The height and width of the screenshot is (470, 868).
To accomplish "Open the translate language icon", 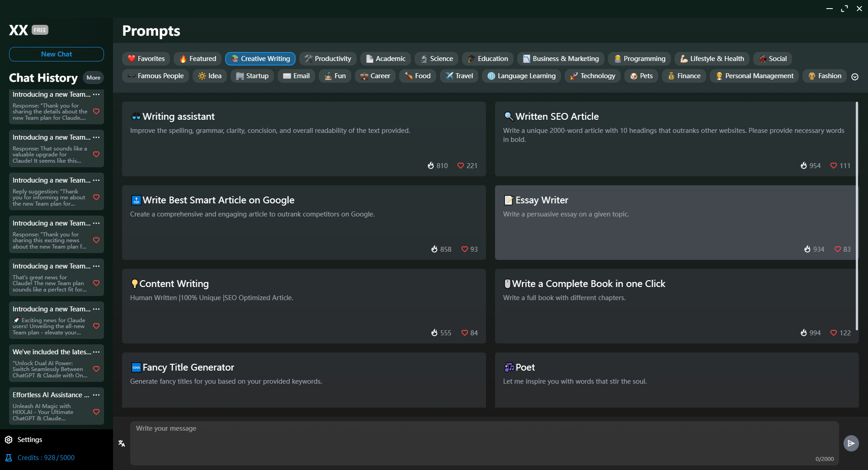I will (x=122, y=443).
